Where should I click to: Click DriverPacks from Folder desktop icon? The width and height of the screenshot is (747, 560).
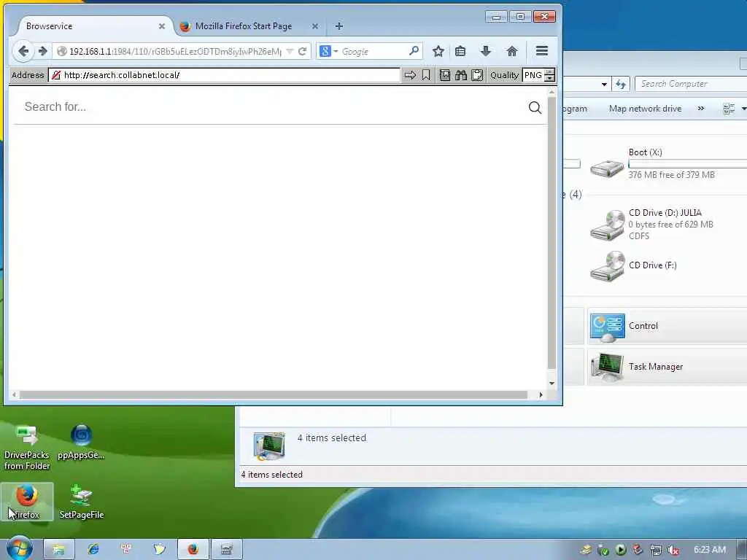(x=27, y=448)
